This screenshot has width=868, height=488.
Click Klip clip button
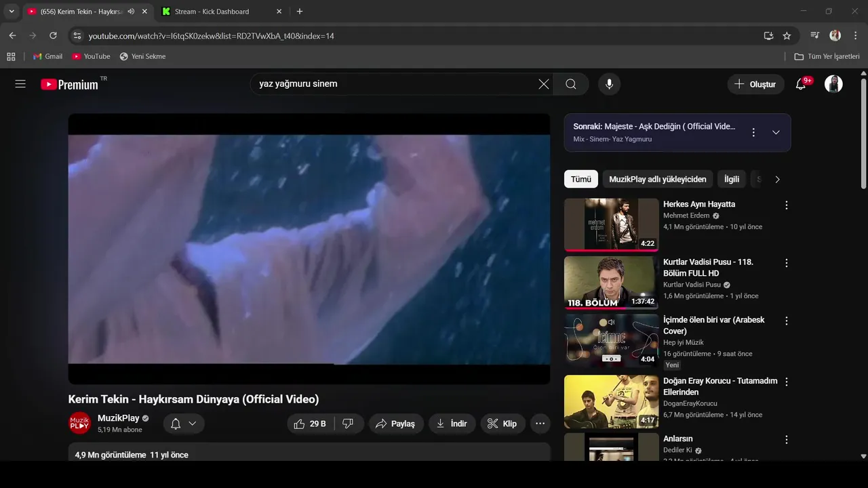(x=502, y=424)
